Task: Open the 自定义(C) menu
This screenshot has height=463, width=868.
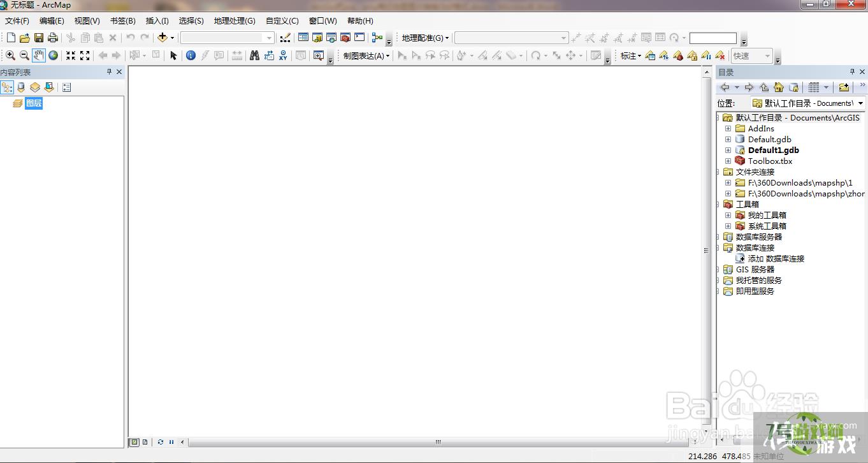Action: click(x=282, y=21)
